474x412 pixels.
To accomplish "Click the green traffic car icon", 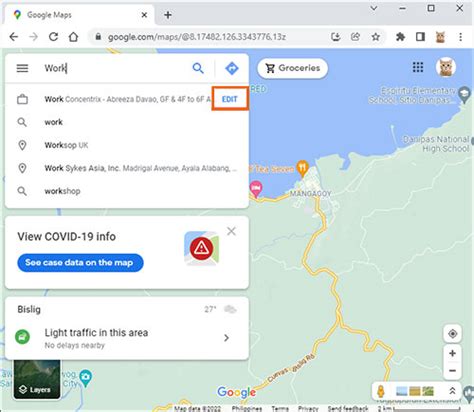I will [x=22, y=337].
